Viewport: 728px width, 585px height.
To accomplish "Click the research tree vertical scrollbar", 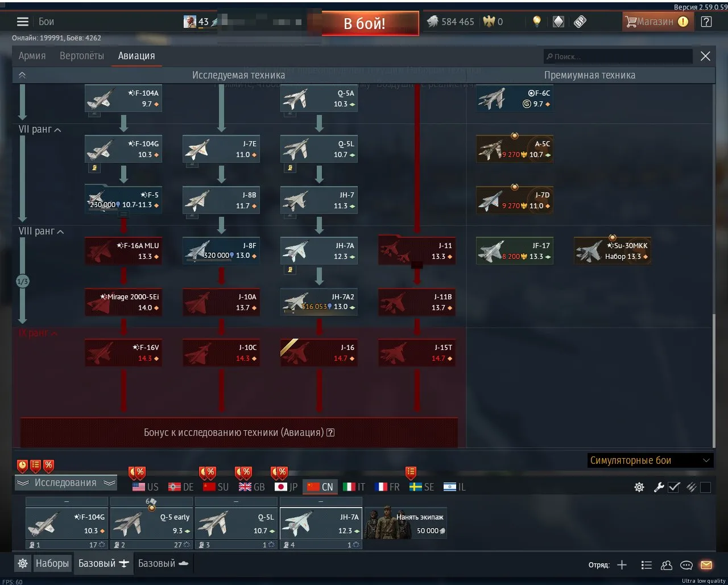I will pos(714,381).
